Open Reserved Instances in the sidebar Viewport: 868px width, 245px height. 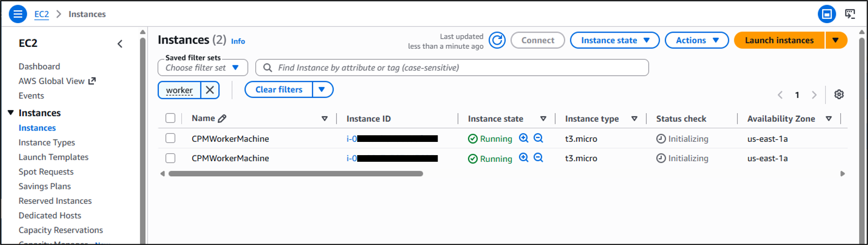tap(55, 201)
